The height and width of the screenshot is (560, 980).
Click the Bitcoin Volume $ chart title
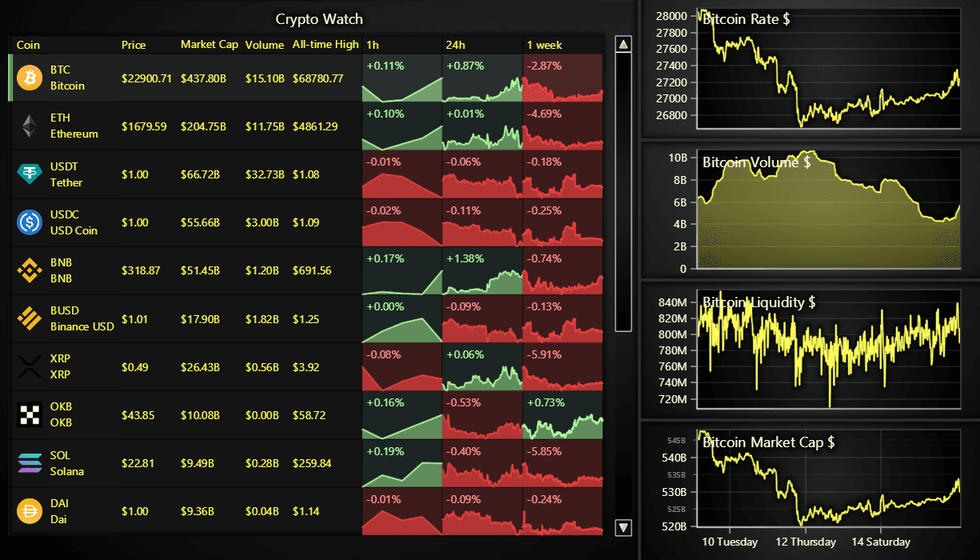(x=757, y=162)
